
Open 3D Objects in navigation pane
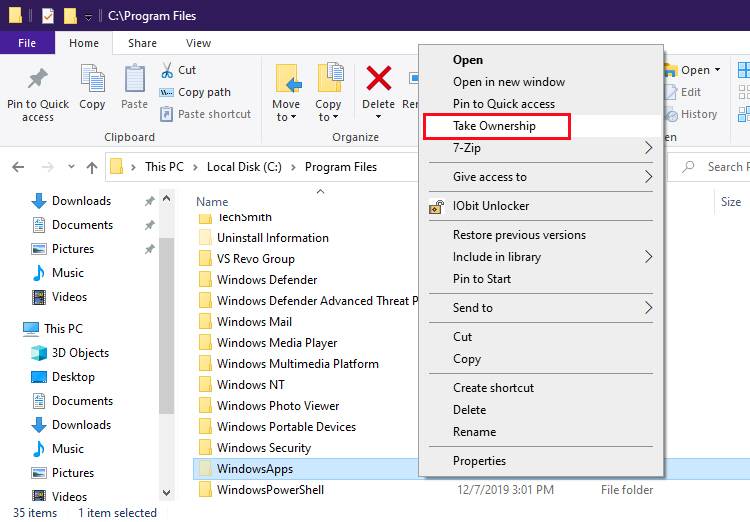click(80, 353)
